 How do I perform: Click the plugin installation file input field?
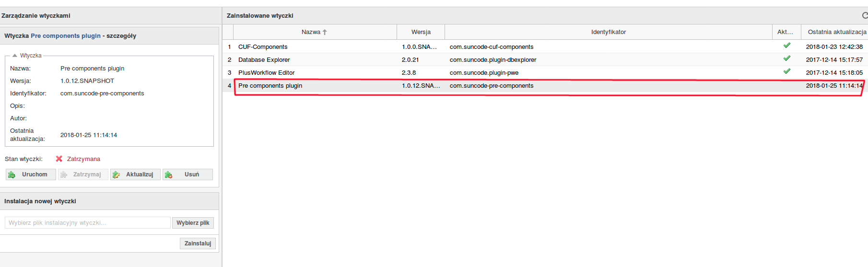pyautogui.click(x=88, y=223)
